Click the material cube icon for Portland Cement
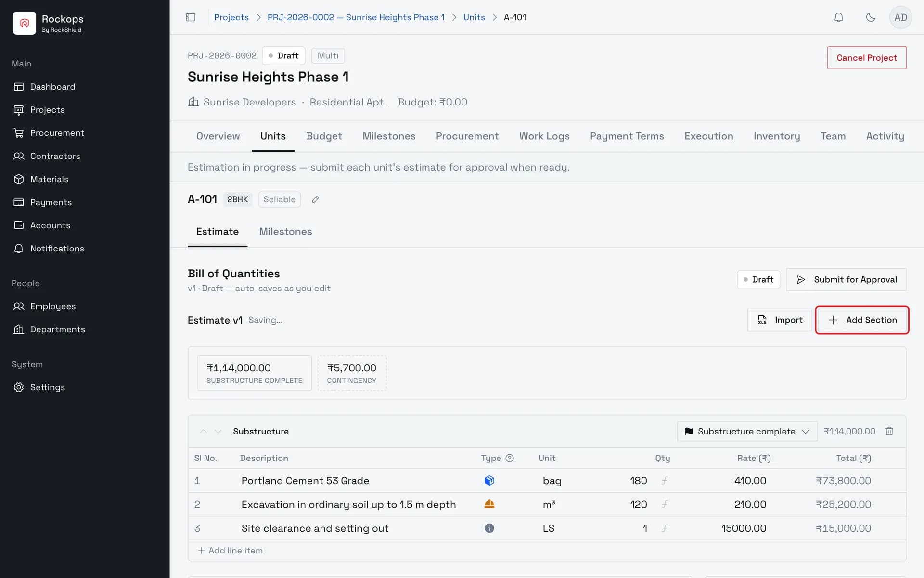The height and width of the screenshot is (578, 924). click(489, 480)
